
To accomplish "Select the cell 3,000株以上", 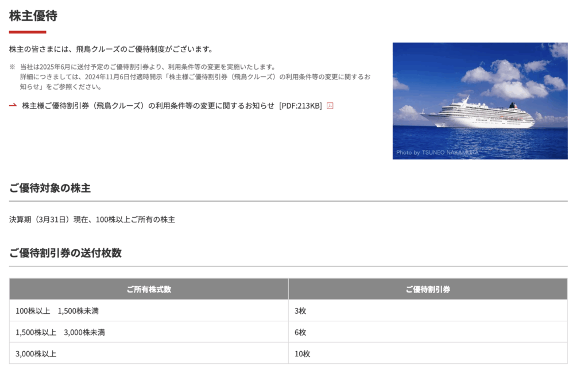I will pos(149,353).
